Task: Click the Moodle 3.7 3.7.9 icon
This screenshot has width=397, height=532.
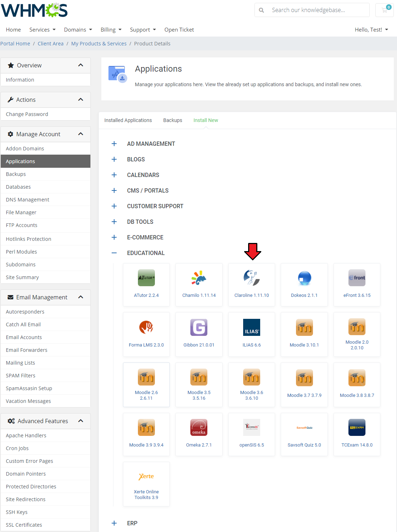Action: click(x=304, y=378)
